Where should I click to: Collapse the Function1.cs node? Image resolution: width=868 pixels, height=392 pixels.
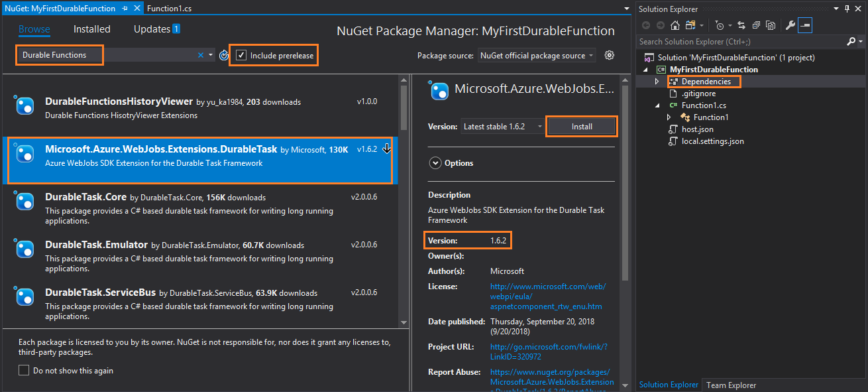click(x=657, y=105)
